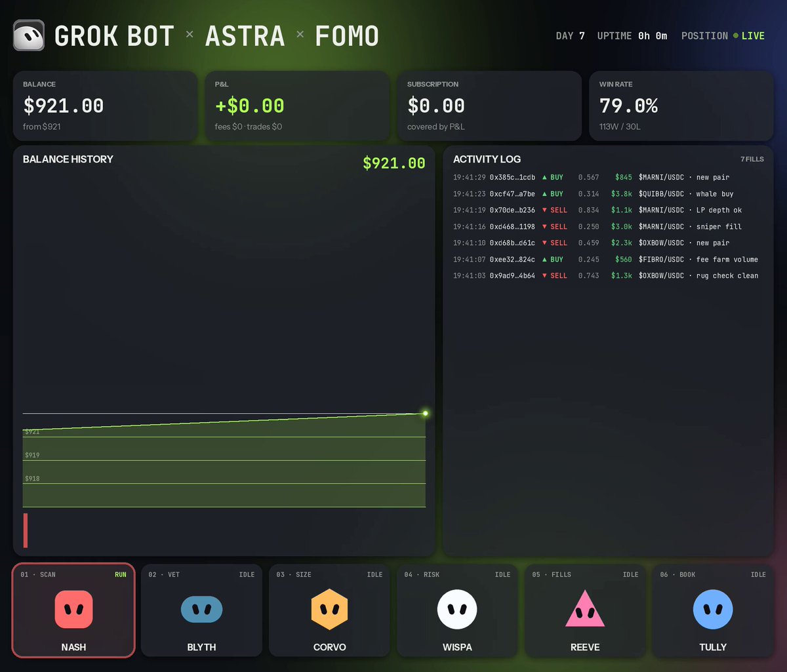Click the IDLE status on the BLYTH card
787x672 pixels.
point(247,574)
